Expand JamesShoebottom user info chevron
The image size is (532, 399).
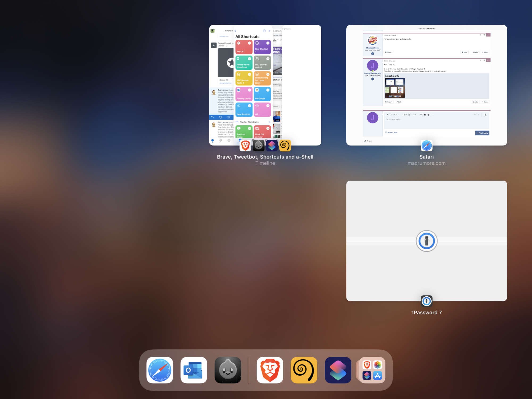click(x=372, y=79)
